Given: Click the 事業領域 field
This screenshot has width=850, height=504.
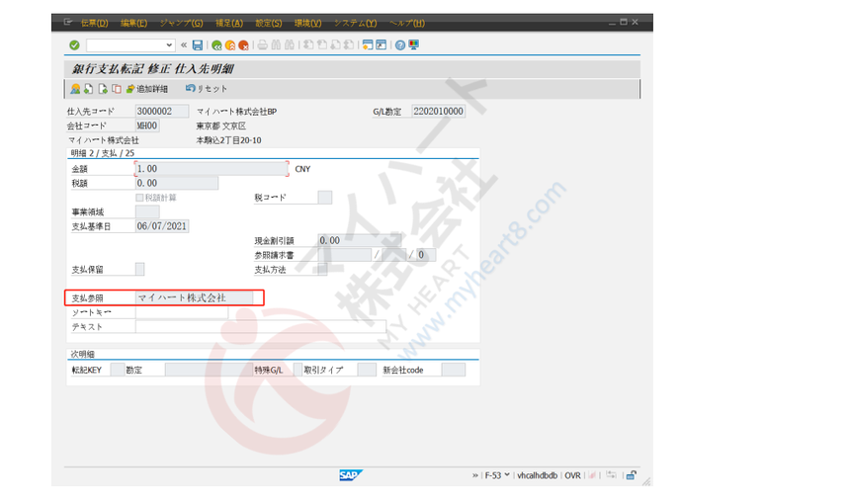Looking at the screenshot, I should point(147,211).
